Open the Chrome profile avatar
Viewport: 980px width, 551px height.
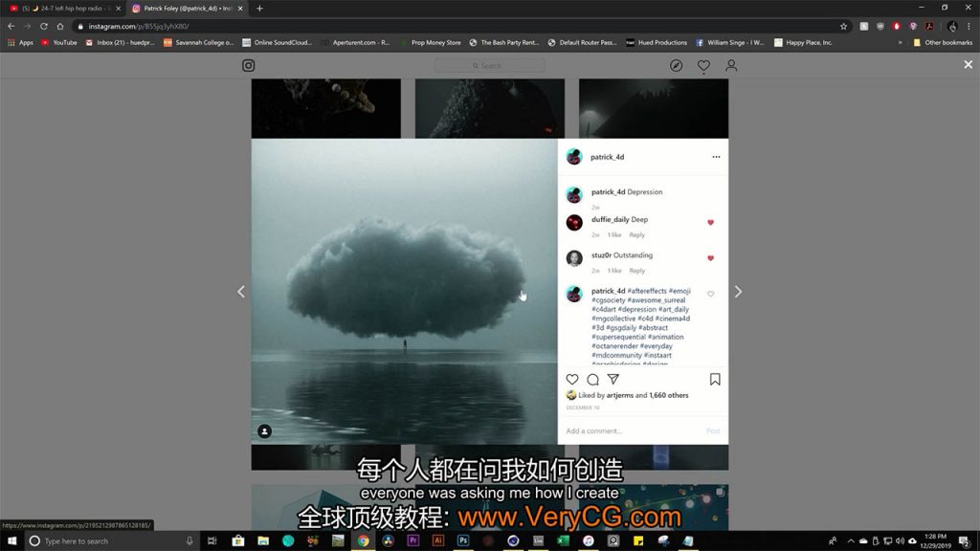[952, 26]
